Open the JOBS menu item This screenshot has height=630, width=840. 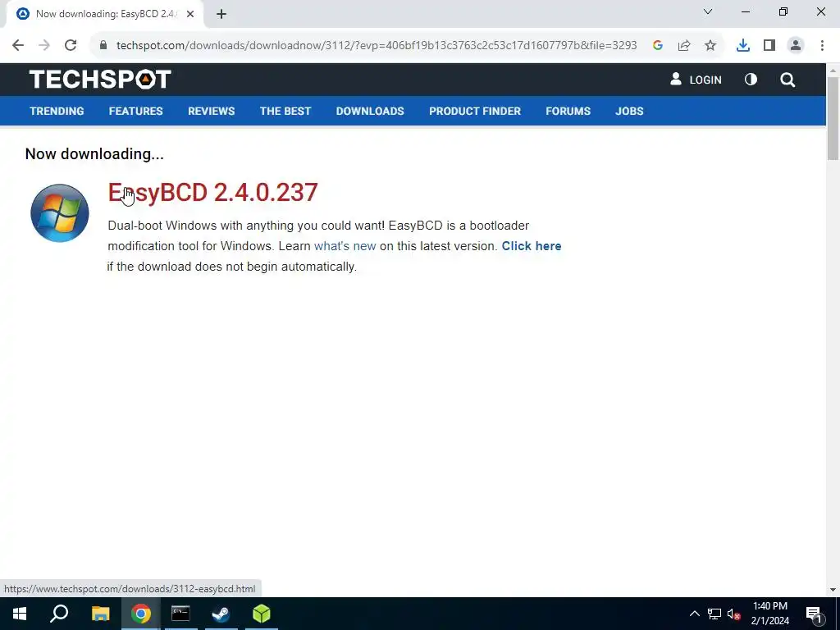(629, 111)
